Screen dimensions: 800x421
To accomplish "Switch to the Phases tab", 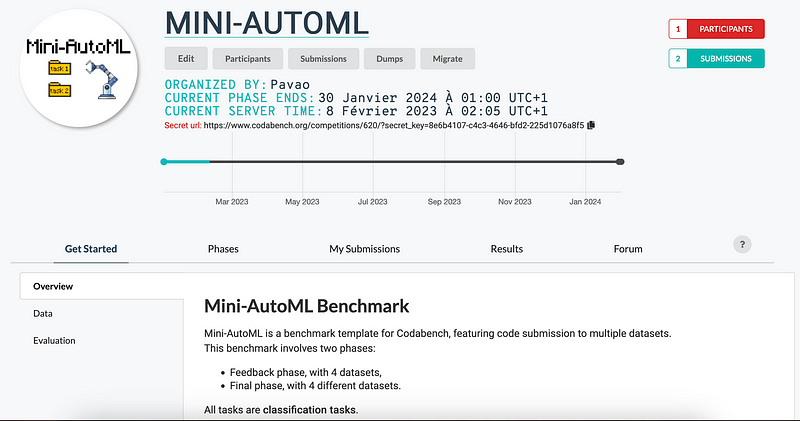I will coord(223,249).
